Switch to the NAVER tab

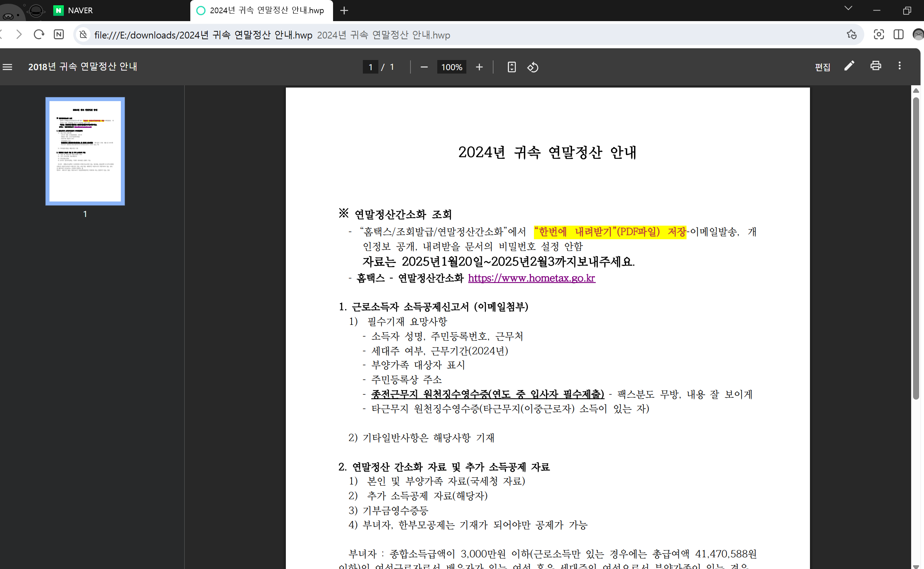pos(80,11)
